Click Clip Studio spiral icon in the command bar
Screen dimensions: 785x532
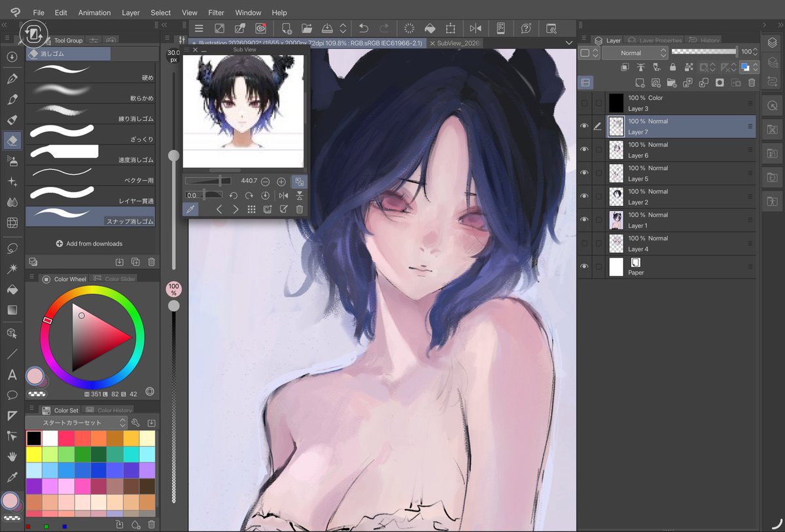pos(260,29)
